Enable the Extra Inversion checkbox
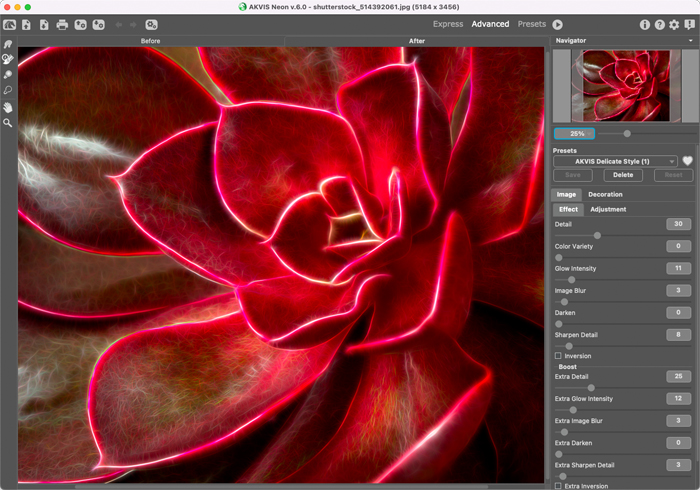This screenshot has height=490, width=700. pyautogui.click(x=558, y=486)
